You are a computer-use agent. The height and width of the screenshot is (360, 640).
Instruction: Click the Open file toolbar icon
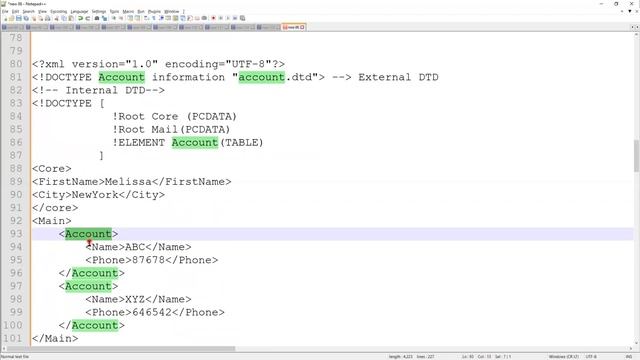[11, 18]
